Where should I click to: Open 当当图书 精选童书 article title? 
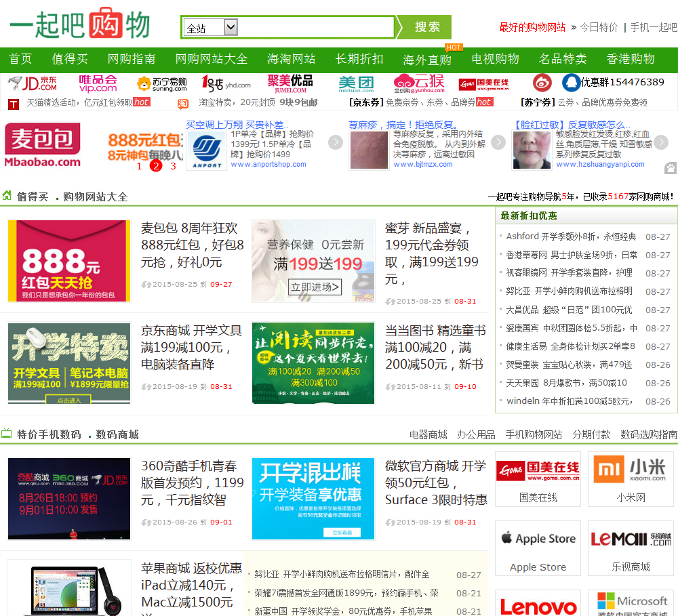pos(435,347)
